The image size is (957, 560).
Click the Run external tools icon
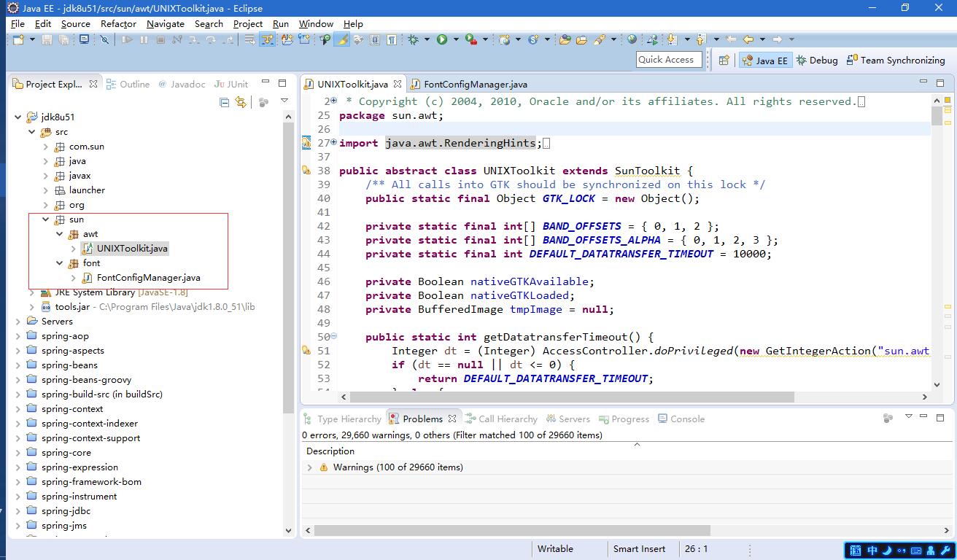(471, 39)
